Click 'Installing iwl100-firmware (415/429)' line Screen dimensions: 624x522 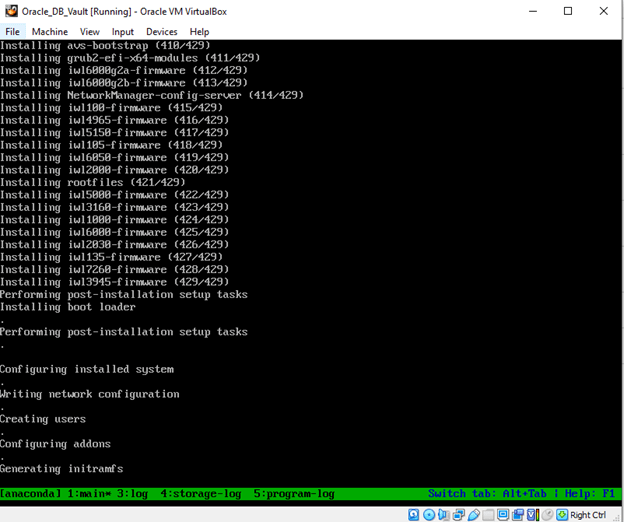[x=111, y=107]
